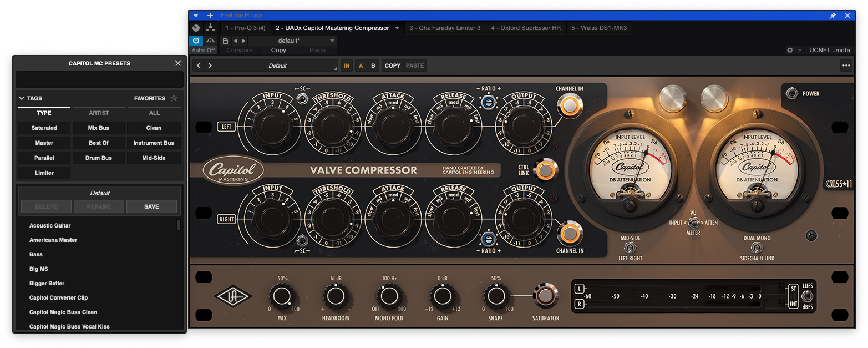This screenshot has height=348, width=868.
Task: Flip the MID-SIDE / LEFT-RIGHT switch
Action: (x=630, y=248)
